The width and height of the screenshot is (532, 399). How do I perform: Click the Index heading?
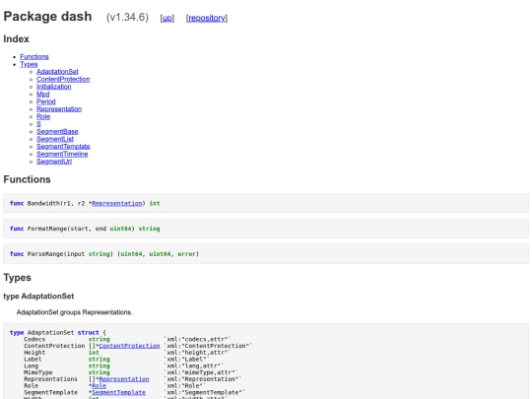[x=17, y=39]
